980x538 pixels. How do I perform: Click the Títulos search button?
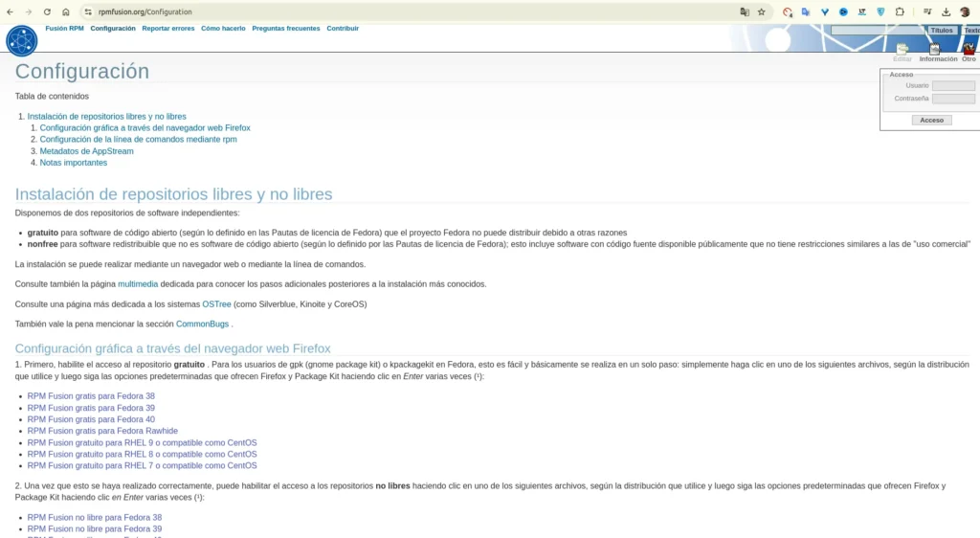(942, 30)
